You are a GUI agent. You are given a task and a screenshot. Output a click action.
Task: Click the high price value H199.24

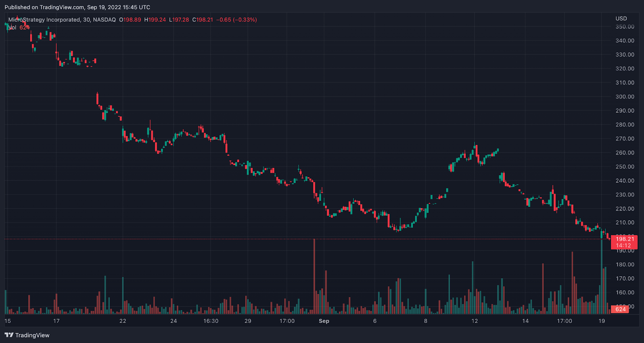[x=155, y=20]
